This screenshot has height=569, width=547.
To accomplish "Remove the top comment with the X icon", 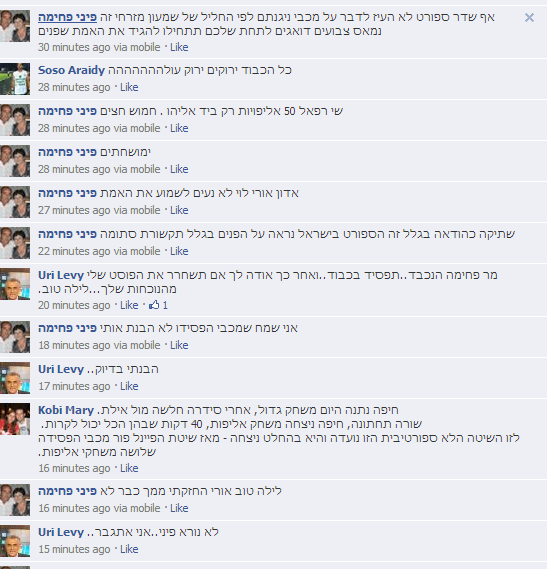I will [x=529, y=17].
